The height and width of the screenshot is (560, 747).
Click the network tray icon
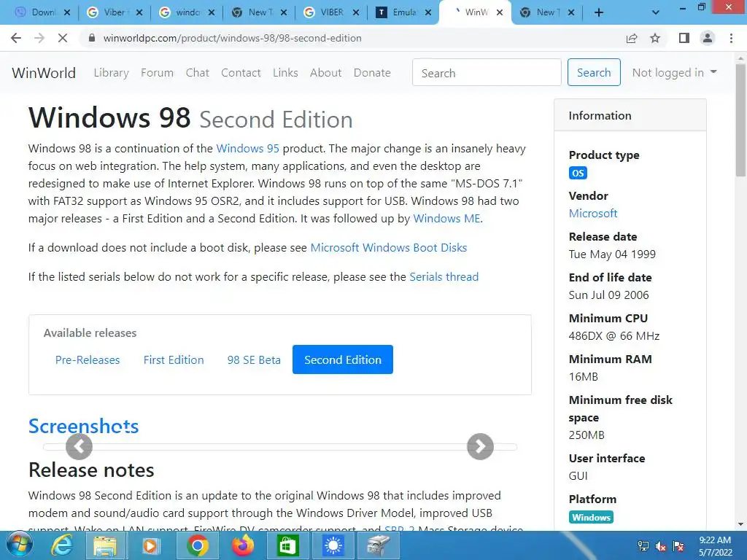tap(643, 546)
